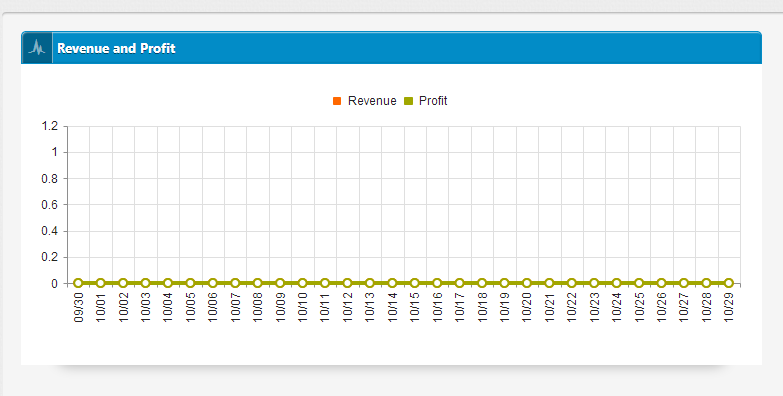Toggle the Profit series in the legend

(425, 101)
